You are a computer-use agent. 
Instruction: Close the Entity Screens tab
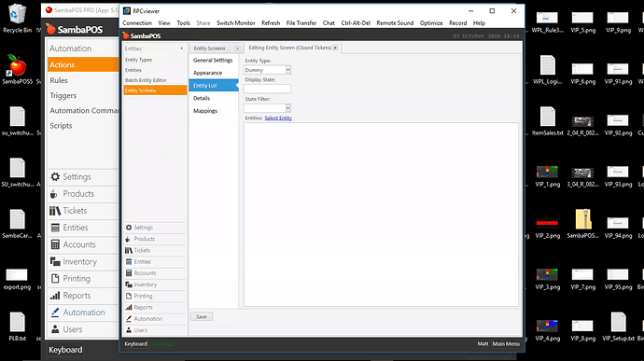(237, 49)
